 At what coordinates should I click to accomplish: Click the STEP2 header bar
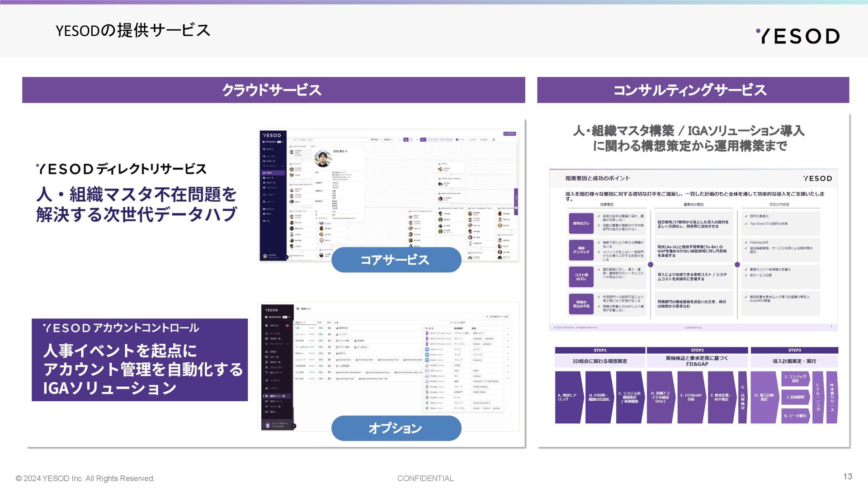[x=697, y=351]
